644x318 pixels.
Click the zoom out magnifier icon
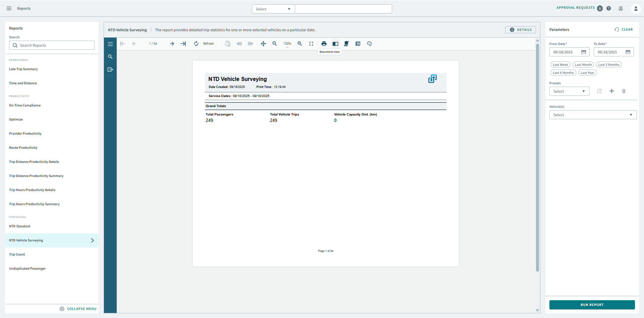pyautogui.click(x=275, y=44)
